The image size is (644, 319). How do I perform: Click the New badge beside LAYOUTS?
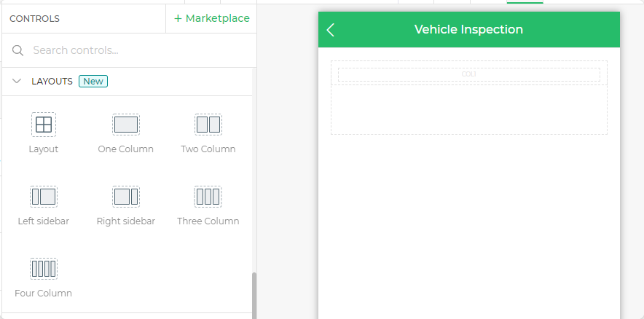[93, 82]
